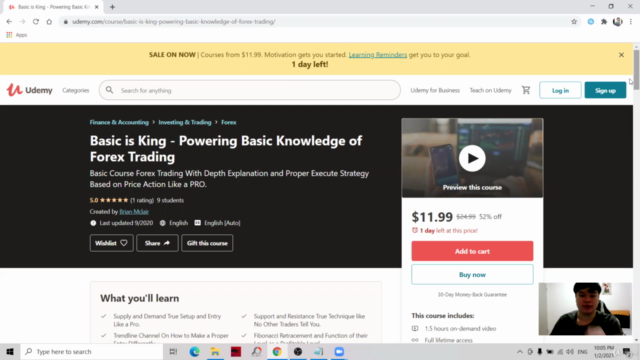Open the Windows Start menu
640x360 pixels.
[x=10, y=351]
